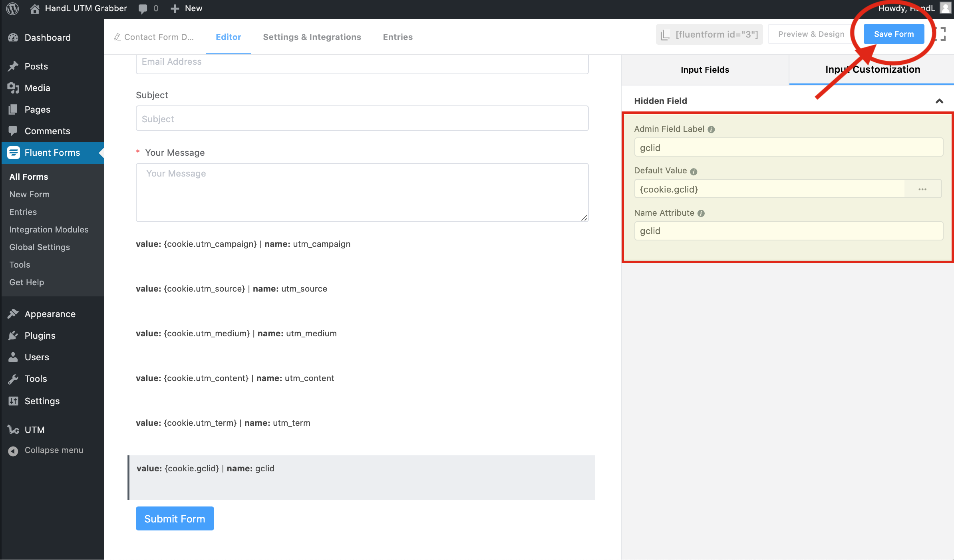Click the Save Form button
The width and height of the screenshot is (954, 560).
[x=894, y=34]
